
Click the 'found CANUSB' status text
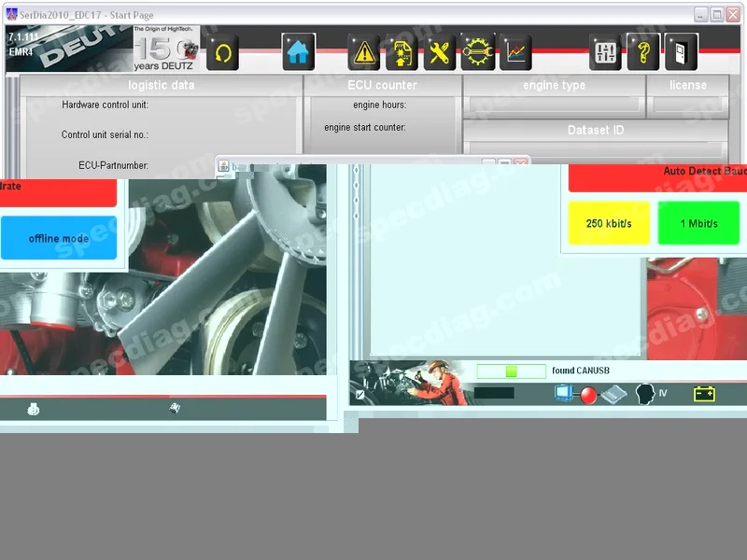coord(580,371)
